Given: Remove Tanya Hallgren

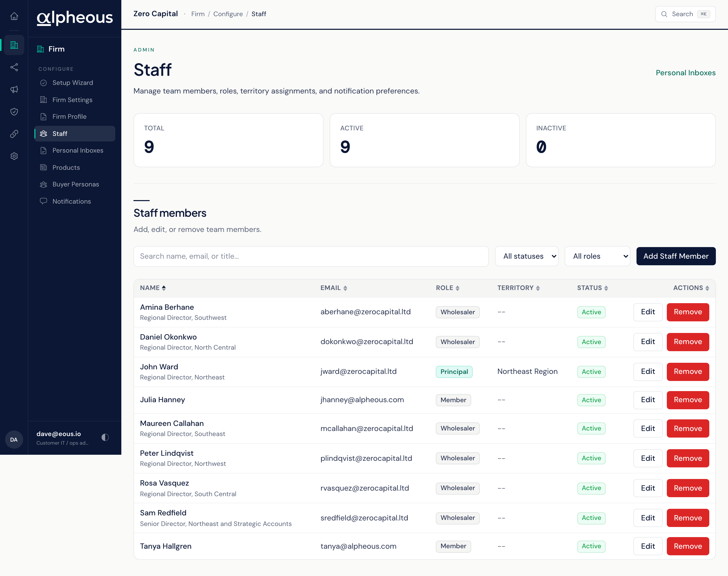Looking at the screenshot, I should [x=688, y=546].
